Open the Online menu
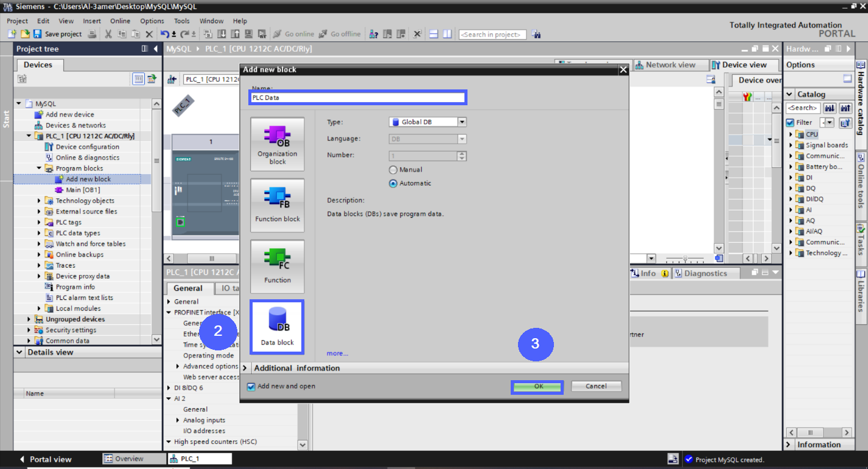The width and height of the screenshot is (868, 469). click(120, 21)
